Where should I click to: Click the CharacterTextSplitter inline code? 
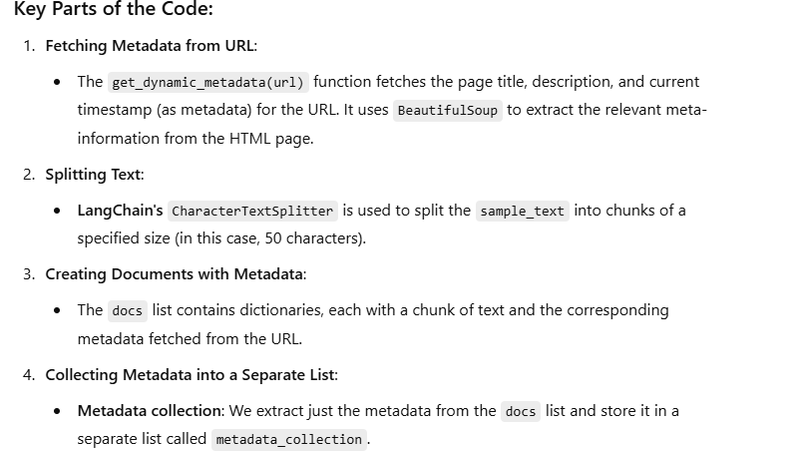pyautogui.click(x=253, y=211)
